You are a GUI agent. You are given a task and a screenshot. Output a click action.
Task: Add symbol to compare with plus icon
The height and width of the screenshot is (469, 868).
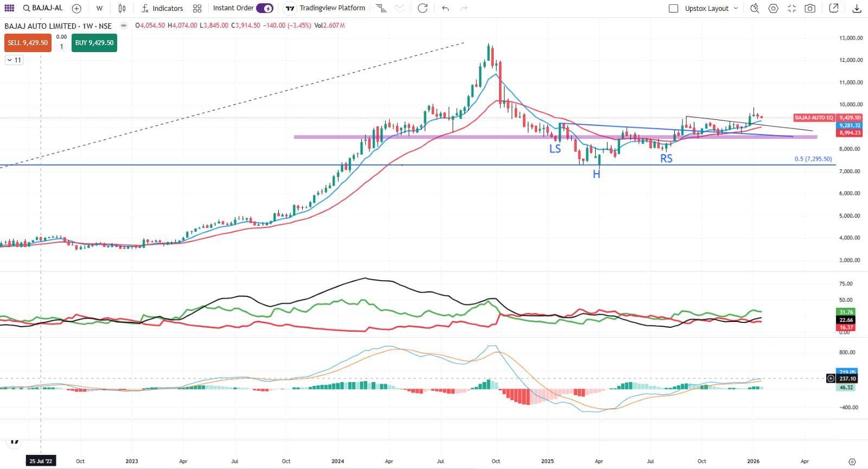(76, 8)
